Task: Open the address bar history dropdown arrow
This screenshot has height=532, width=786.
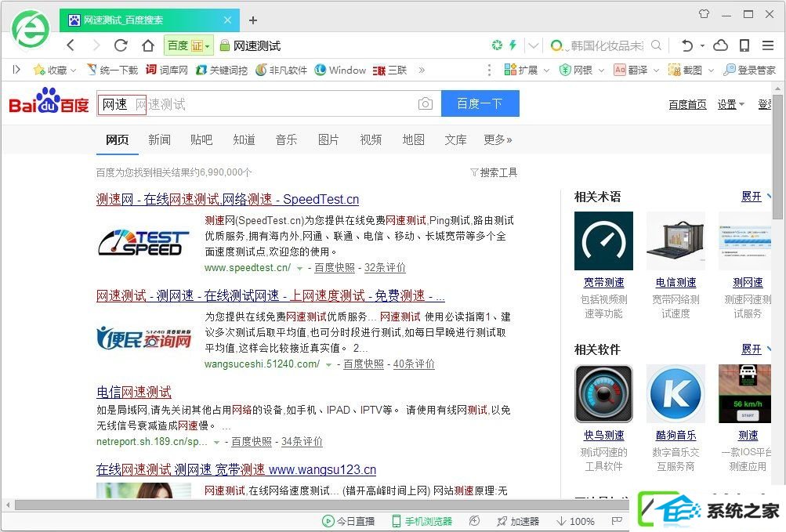Action: click(x=534, y=45)
